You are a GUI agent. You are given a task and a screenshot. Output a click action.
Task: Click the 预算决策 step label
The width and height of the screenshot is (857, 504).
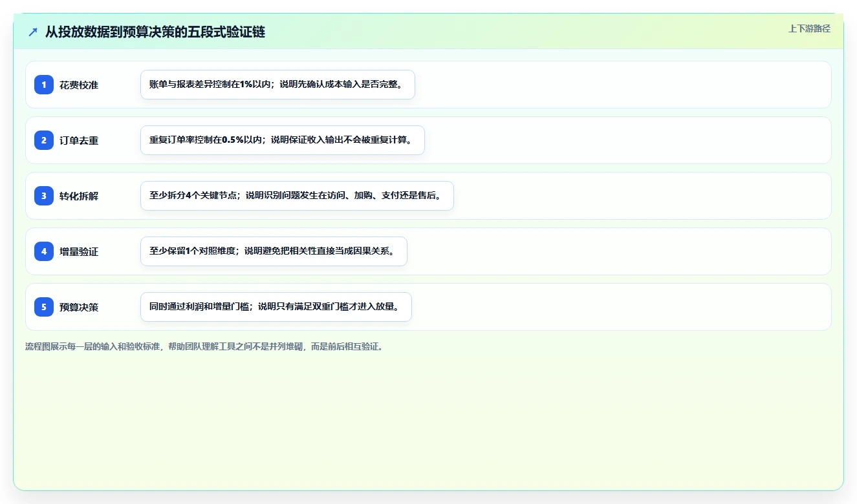(x=79, y=307)
